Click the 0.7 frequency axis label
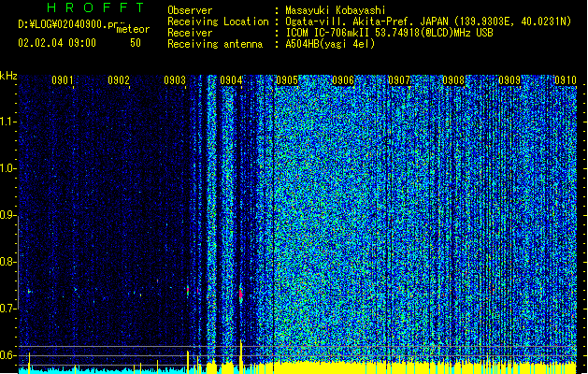 click(7, 309)
